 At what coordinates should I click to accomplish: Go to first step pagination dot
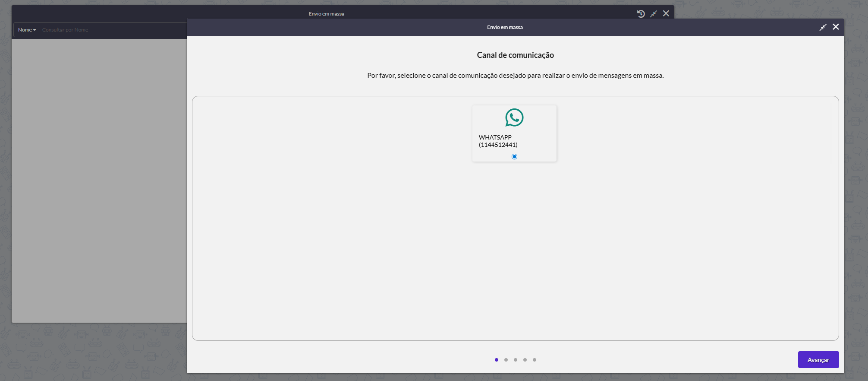coord(497,360)
